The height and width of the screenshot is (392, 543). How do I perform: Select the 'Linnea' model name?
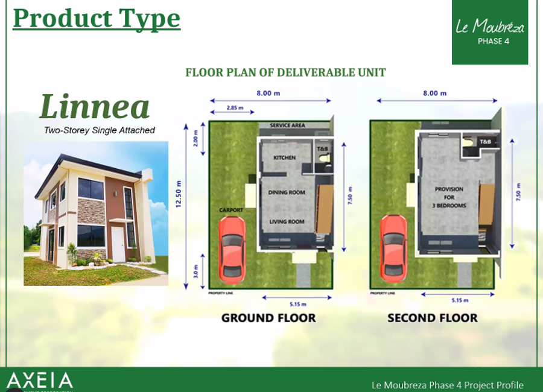[x=95, y=107]
